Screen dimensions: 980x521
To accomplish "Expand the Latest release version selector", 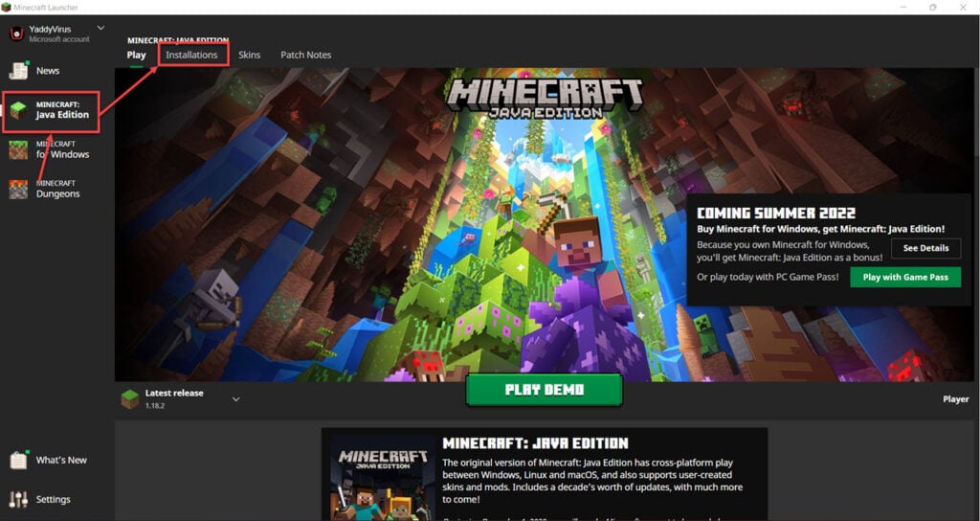I will tap(235, 399).
